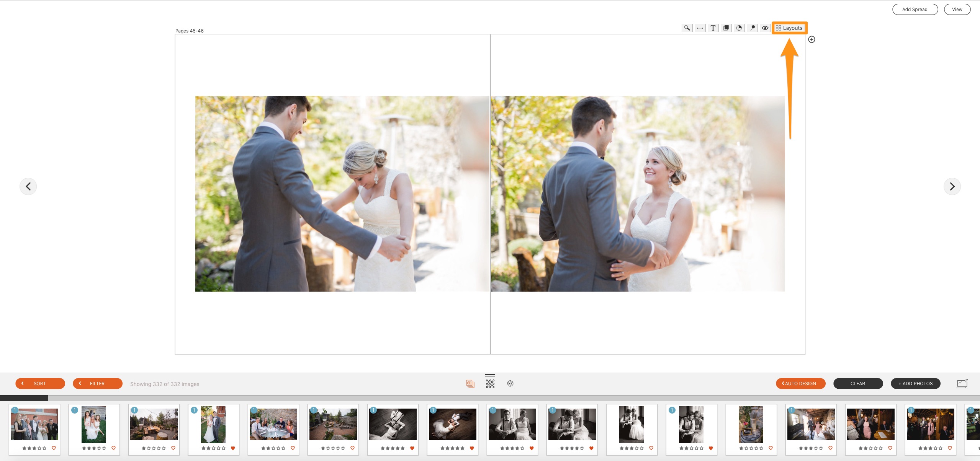This screenshot has width=980, height=461.
Task: Select the woman in pink dress dancing thumbnail
Action: pyautogui.click(x=871, y=424)
